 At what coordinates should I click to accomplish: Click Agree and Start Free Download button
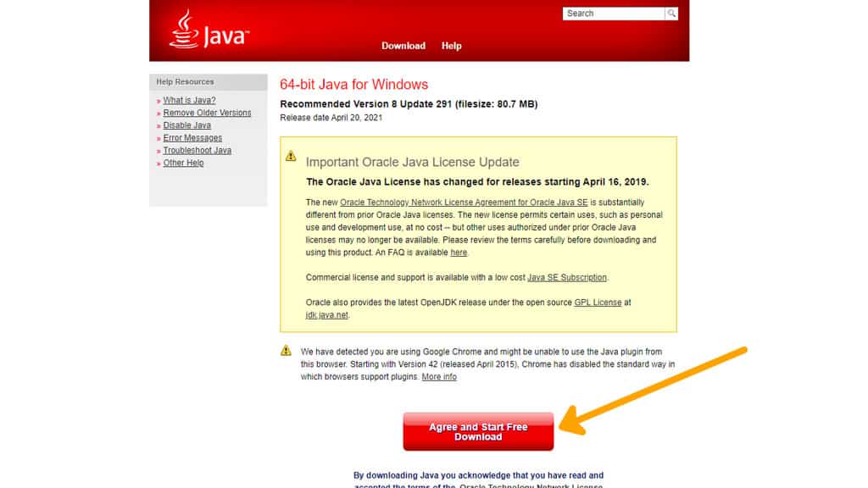pos(478,431)
